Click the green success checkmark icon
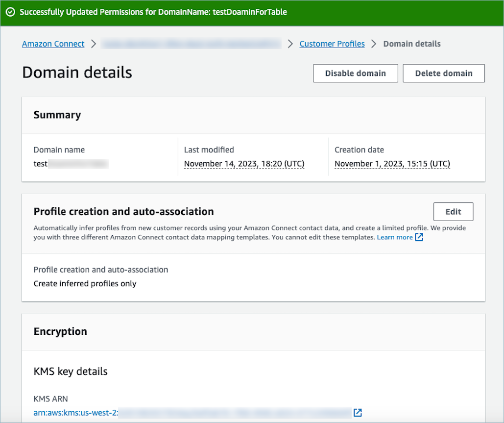 [10, 12]
